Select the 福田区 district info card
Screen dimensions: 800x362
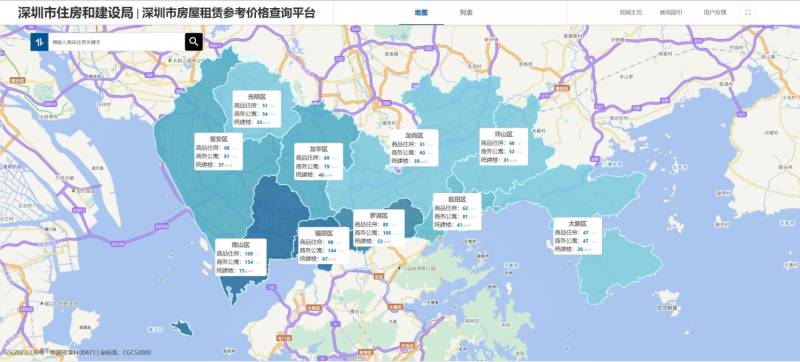323,246
